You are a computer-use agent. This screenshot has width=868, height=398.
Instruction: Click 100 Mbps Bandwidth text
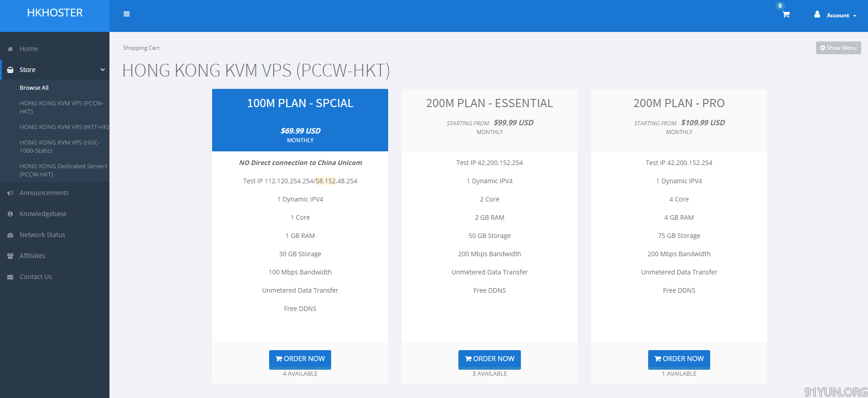pyautogui.click(x=300, y=272)
